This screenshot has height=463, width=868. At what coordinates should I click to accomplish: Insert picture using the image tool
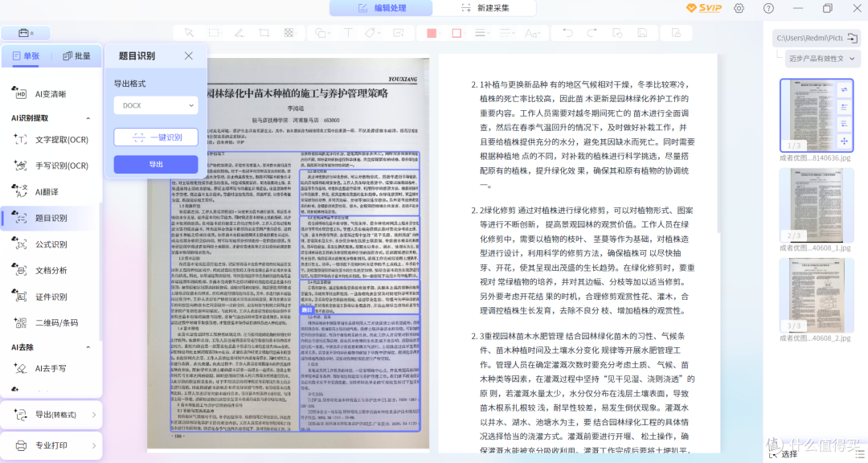399,33
